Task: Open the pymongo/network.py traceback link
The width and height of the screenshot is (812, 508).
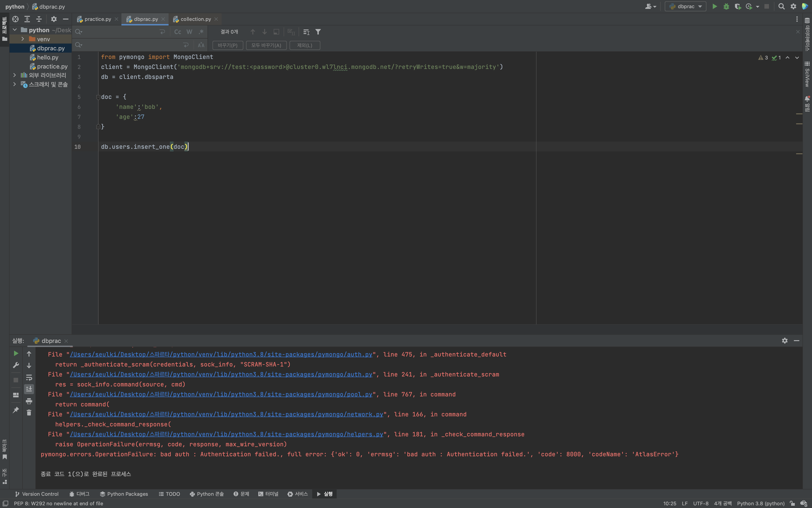Action: pos(227,414)
